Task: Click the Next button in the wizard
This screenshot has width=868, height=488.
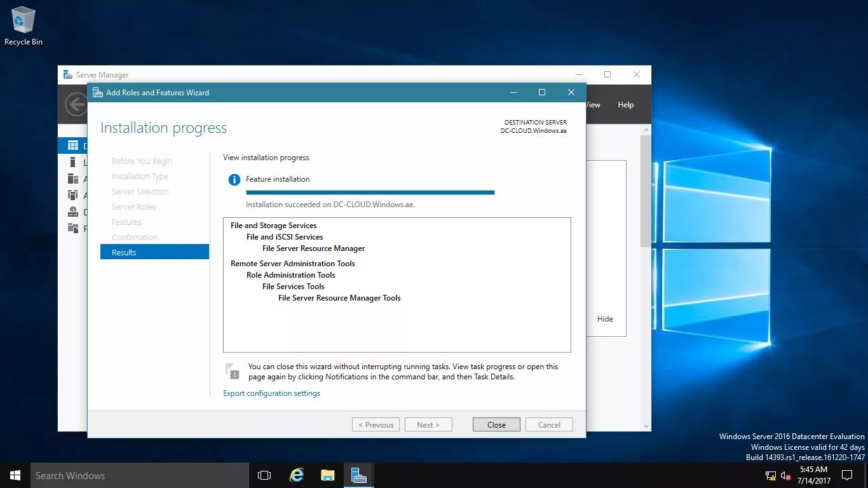Action: [x=428, y=424]
